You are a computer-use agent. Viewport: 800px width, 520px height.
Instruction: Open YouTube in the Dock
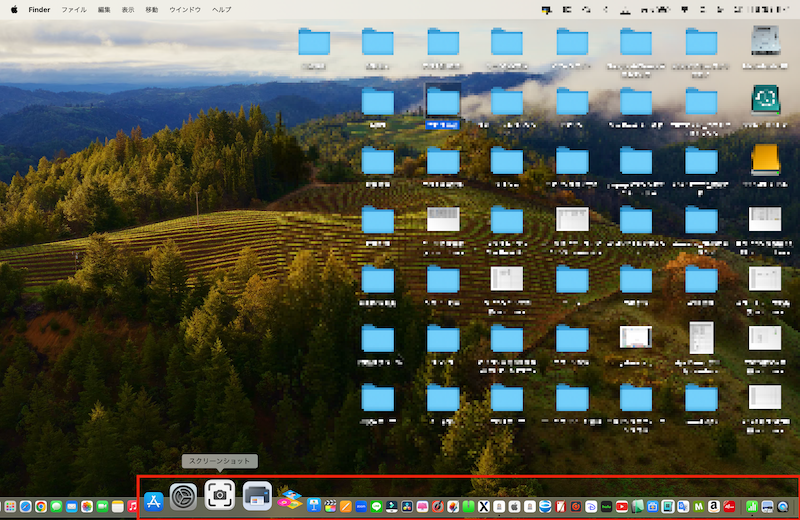click(x=622, y=506)
